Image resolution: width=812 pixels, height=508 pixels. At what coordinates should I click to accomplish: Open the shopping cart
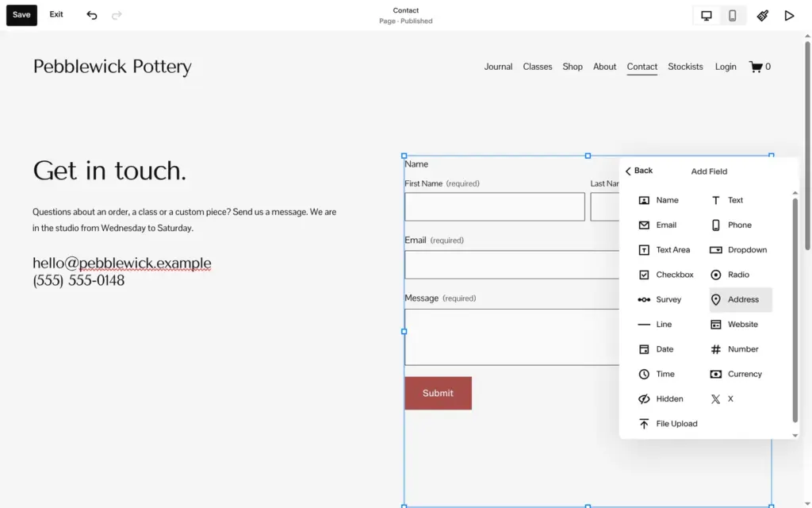pyautogui.click(x=760, y=67)
